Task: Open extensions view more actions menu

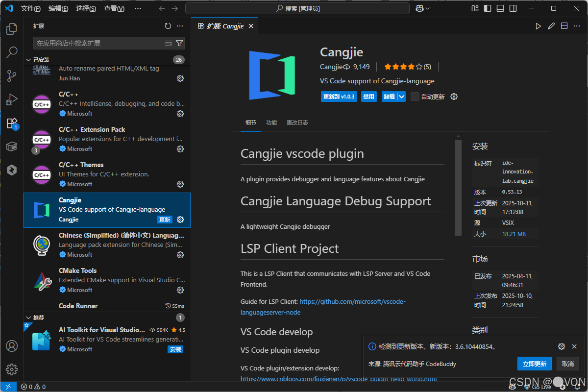Action: pos(180,26)
